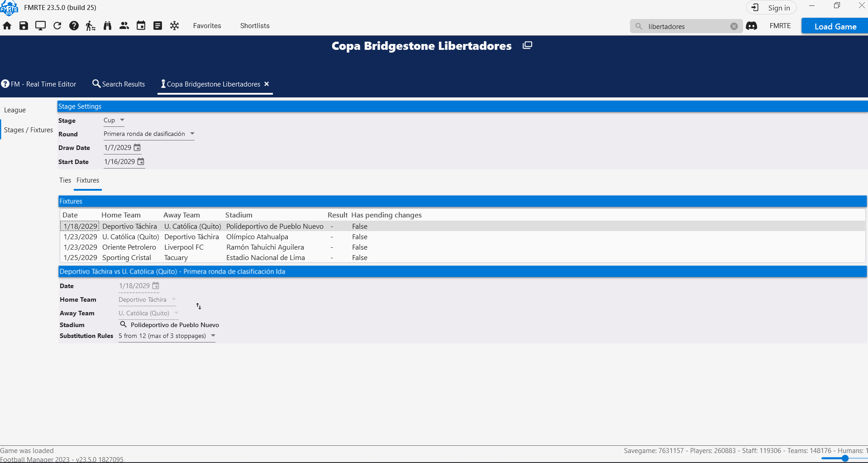Open the binoculars scouting icon
The image size is (868, 463).
click(x=107, y=26)
